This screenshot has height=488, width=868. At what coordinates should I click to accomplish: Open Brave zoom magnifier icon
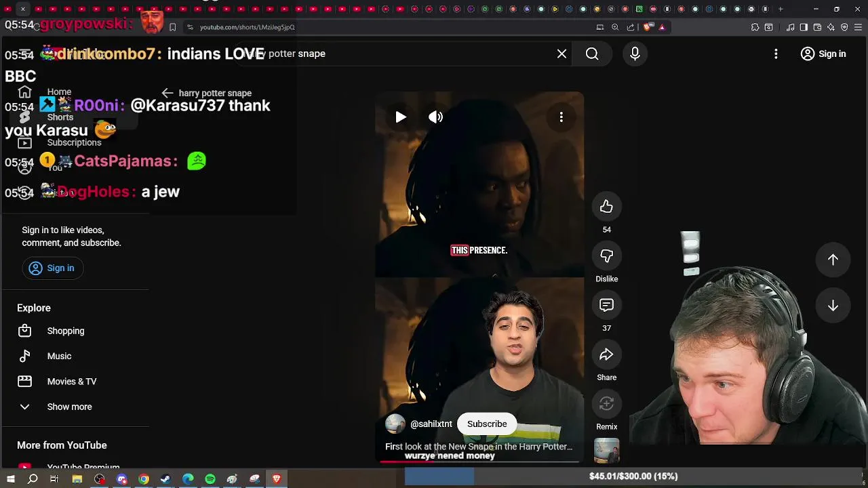615,27
